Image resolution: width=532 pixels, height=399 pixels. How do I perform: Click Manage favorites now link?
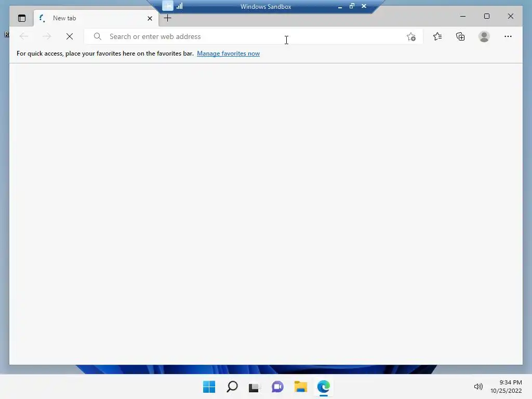point(229,54)
